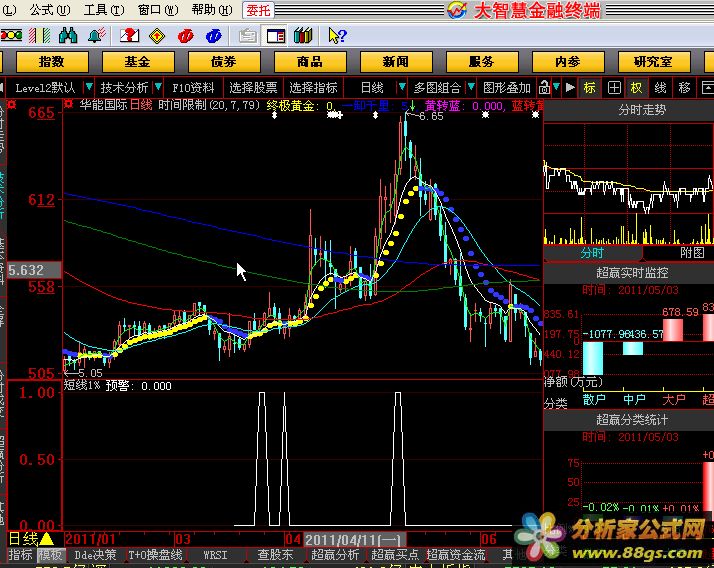Viewport: 714px width, 568px height.
Task: Select the Dde决策 bottom tab
Action: pyautogui.click(x=96, y=555)
